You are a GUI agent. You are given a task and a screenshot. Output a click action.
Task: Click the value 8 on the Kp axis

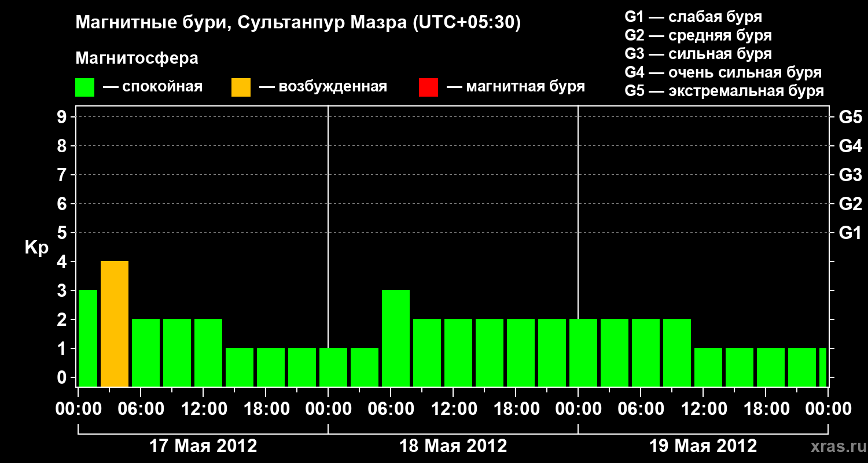click(63, 146)
